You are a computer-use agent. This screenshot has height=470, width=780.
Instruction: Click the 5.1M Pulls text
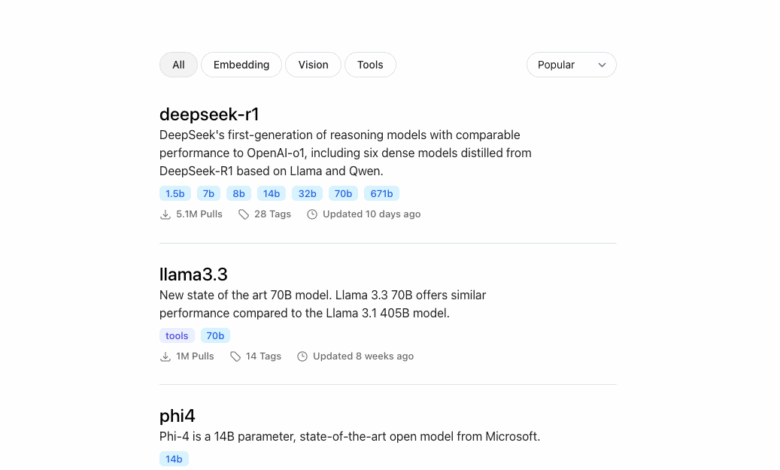(199, 214)
